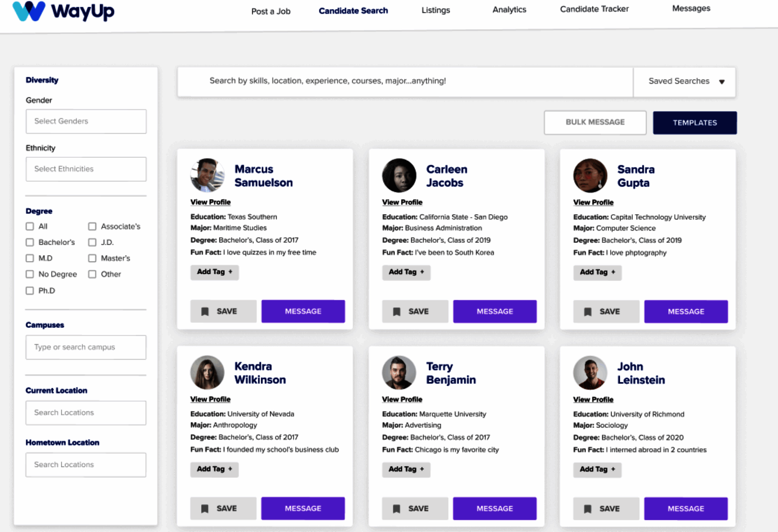Click the bookmark icon on Sandra Gupta's Save button

point(588,311)
